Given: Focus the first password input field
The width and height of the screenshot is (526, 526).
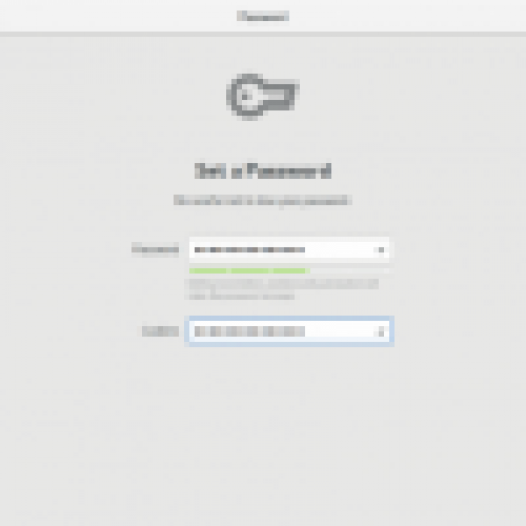Looking at the screenshot, I should [289, 250].
